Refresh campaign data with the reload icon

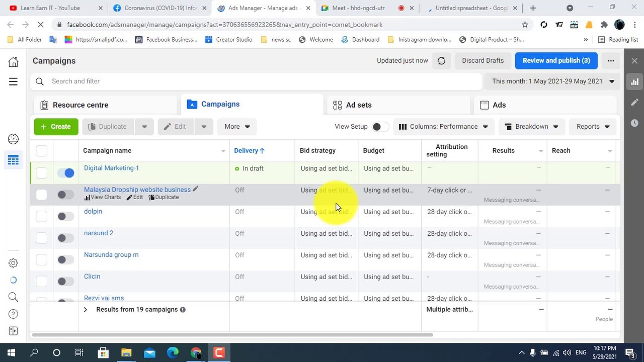(x=441, y=61)
